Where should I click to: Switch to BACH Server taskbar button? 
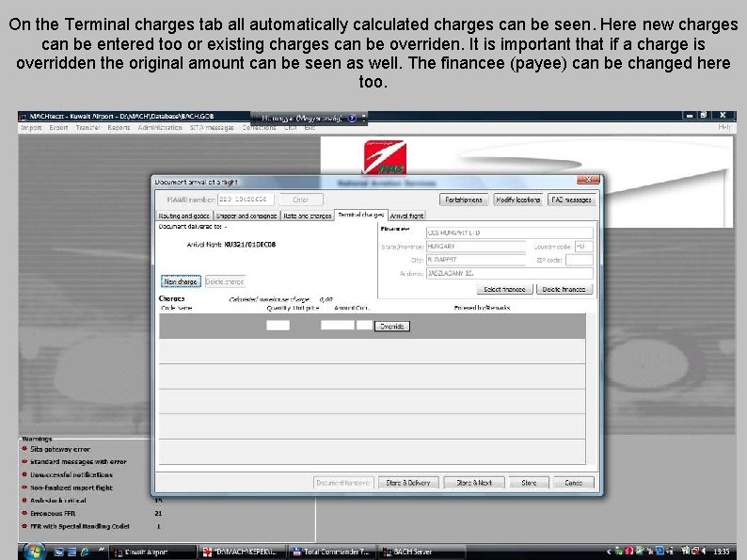click(422, 552)
